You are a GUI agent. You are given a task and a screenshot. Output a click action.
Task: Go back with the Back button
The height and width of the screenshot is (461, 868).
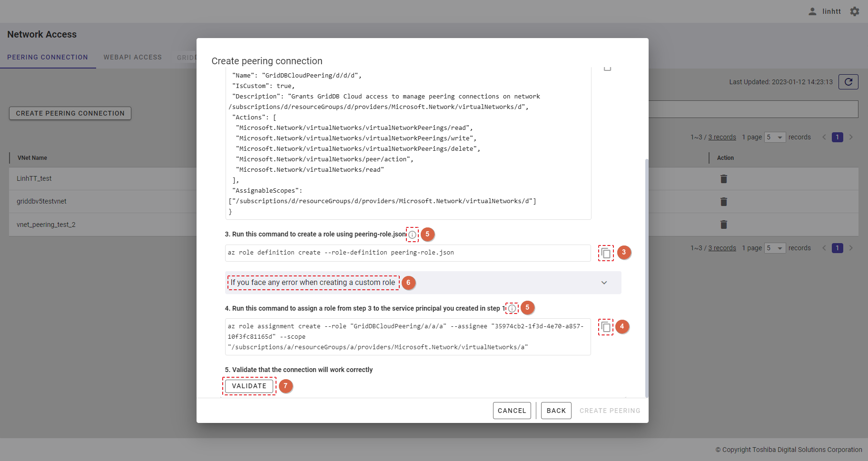[556, 411]
